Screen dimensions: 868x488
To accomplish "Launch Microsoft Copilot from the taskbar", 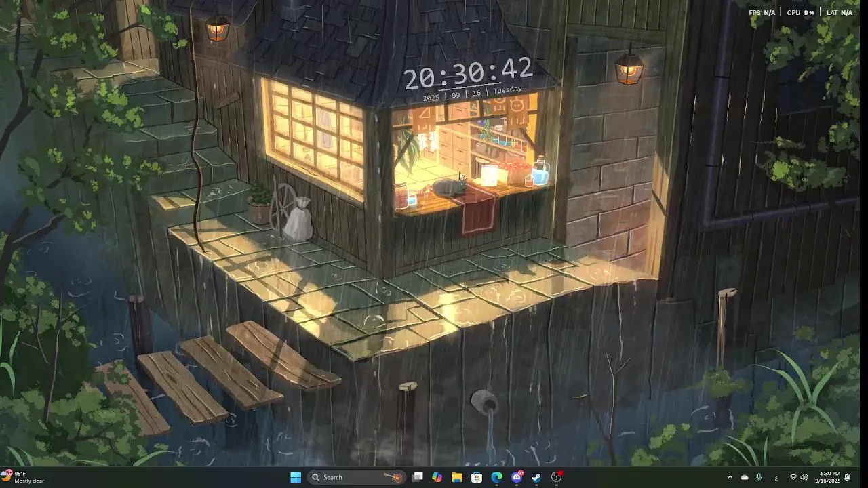I will 437,477.
